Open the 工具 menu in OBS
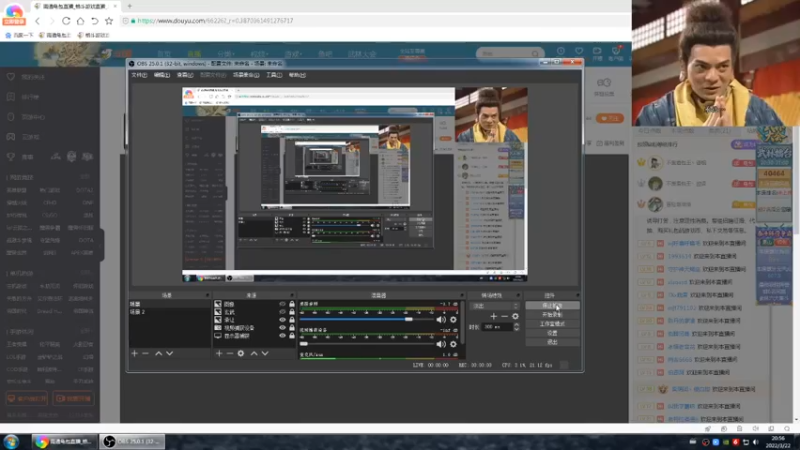 (274, 75)
